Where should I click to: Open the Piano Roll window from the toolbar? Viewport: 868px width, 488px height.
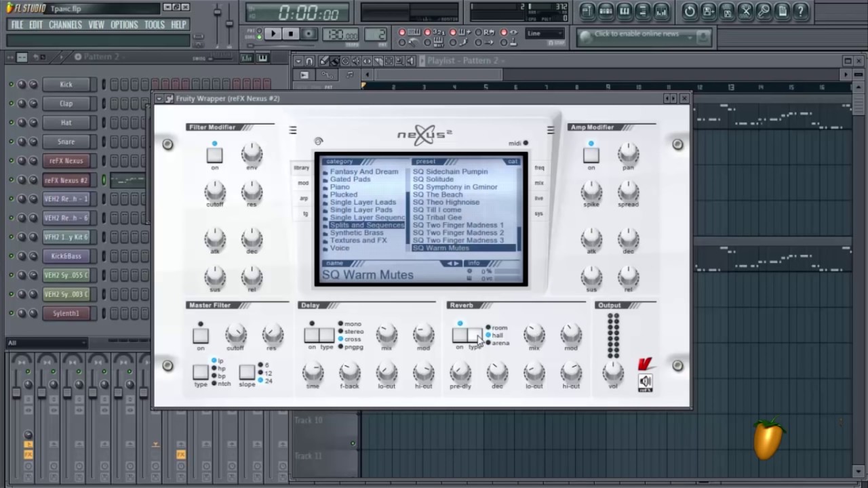pos(624,11)
